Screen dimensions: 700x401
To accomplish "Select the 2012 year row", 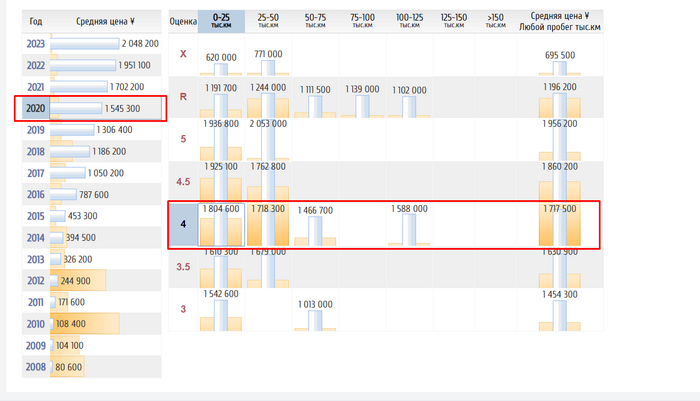I will click(x=92, y=281).
